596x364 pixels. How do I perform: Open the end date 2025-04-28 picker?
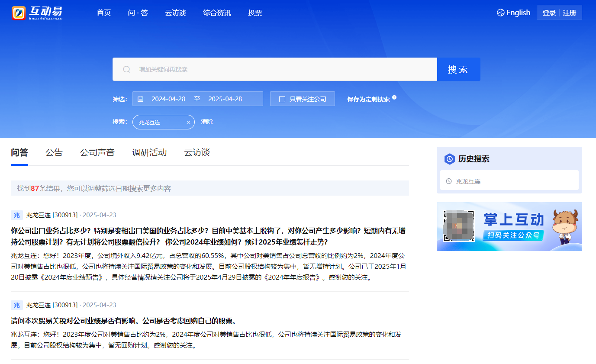(x=225, y=99)
